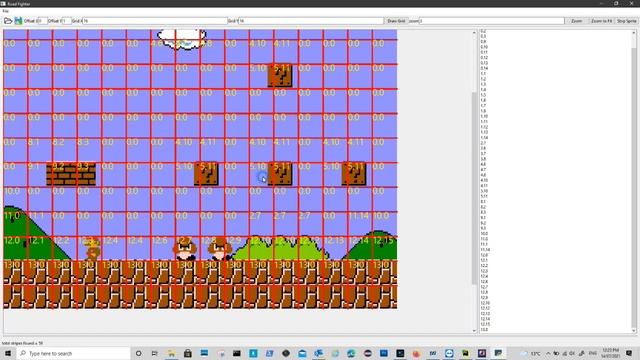Click the grid tile labeled 12.0

16,248
